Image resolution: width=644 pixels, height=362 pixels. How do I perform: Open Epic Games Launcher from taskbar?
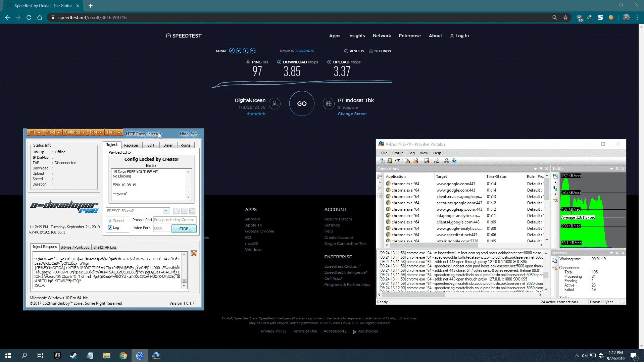point(57,356)
